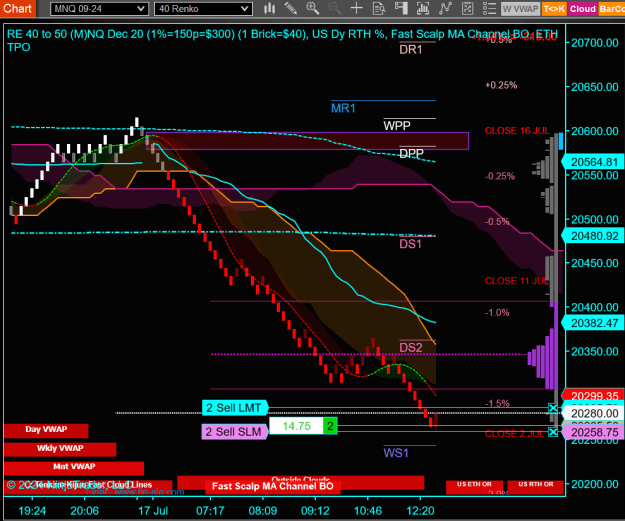Click the zoom in magnifier icon
The image size is (625, 521).
312,8
